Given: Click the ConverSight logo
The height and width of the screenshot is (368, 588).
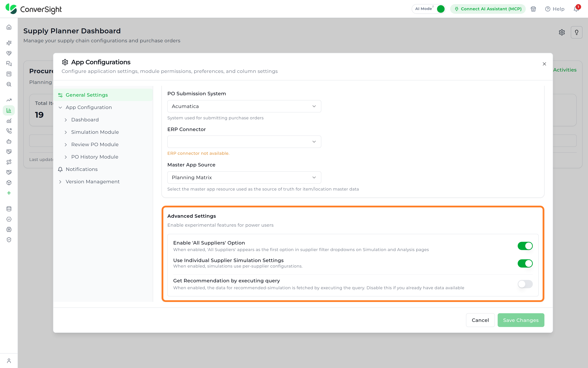Looking at the screenshot, I should 34,9.
